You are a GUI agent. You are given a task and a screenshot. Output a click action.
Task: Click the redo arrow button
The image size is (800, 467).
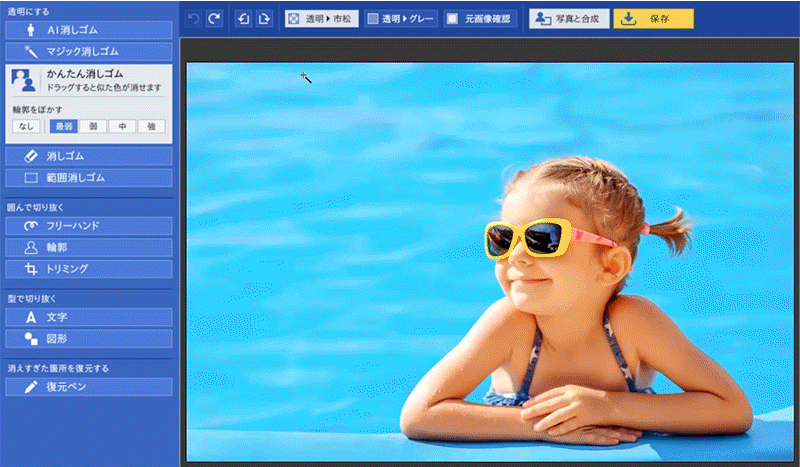(x=214, y=19)
